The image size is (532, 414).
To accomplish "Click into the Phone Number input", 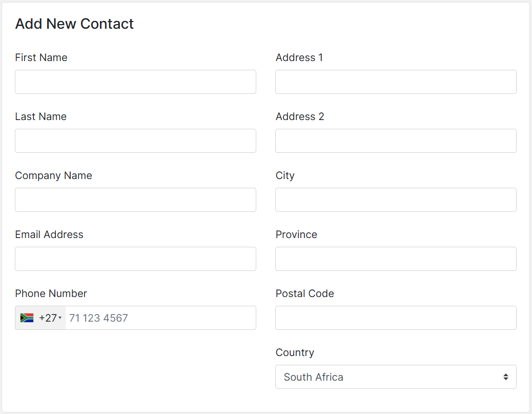I will coord(160,318).
